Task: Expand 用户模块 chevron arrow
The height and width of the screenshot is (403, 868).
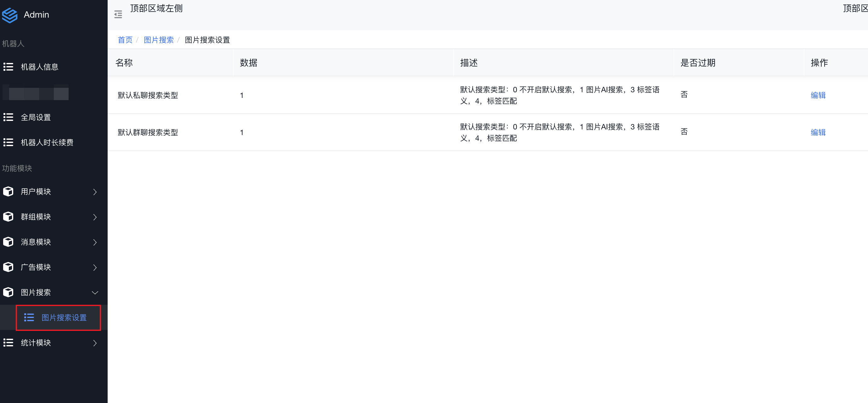Action: coord(95,192)
